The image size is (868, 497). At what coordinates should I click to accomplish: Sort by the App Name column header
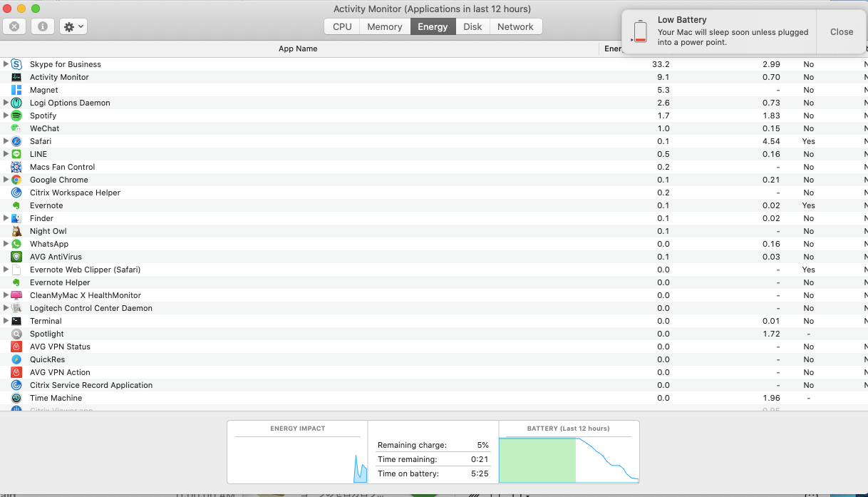(298, 48)
